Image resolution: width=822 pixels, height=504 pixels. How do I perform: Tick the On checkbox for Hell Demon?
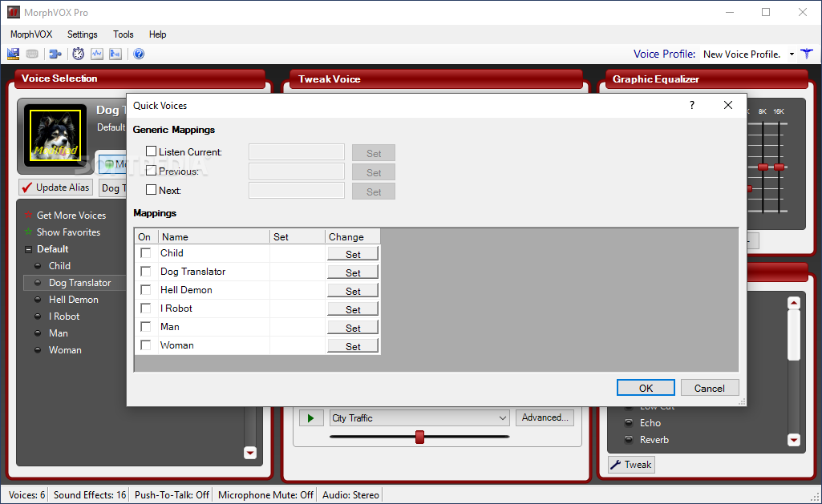[146, 290]
